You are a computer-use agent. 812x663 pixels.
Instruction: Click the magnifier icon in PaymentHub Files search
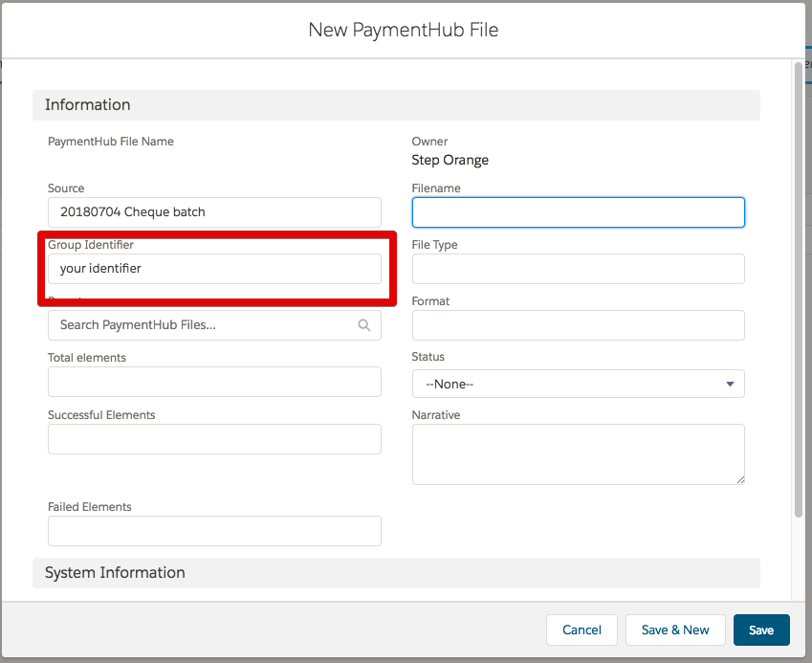pos(363,325)
